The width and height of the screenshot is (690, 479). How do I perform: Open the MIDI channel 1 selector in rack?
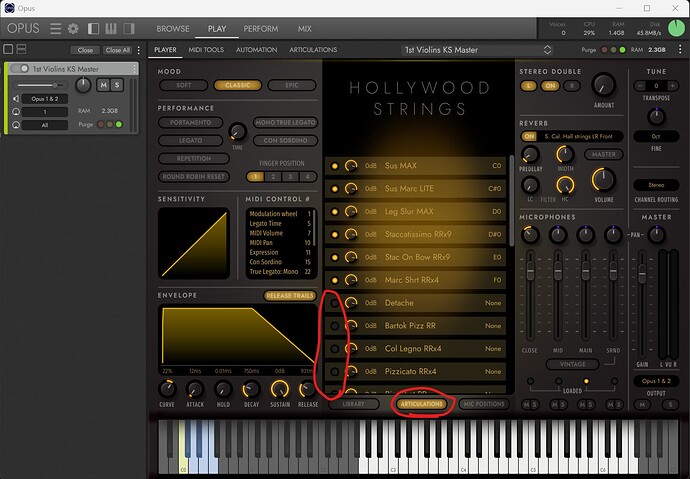point(44,112)
